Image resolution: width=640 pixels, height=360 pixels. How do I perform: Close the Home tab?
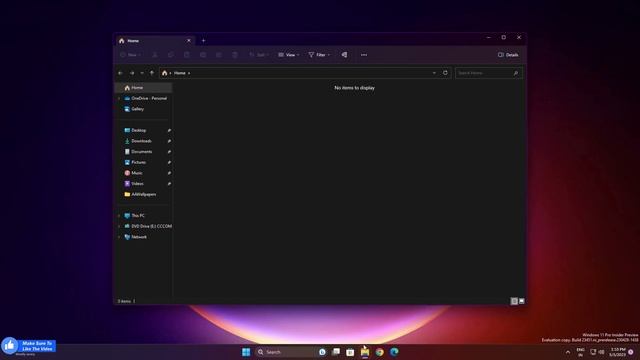pos(189,40)
